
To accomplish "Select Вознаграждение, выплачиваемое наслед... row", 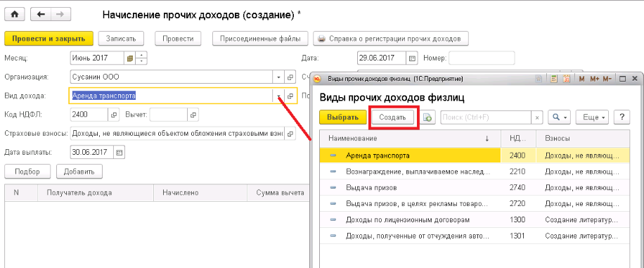I will pyautogui.click(x=475, y=172).
